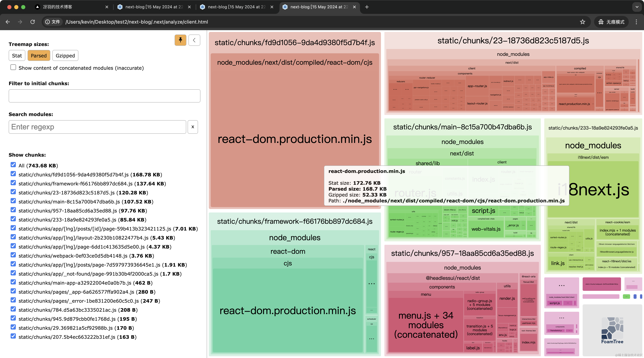This screenshot has height=358, width=644.
Task: Click the browser back arrow
Action: click(x=8, y=22)
